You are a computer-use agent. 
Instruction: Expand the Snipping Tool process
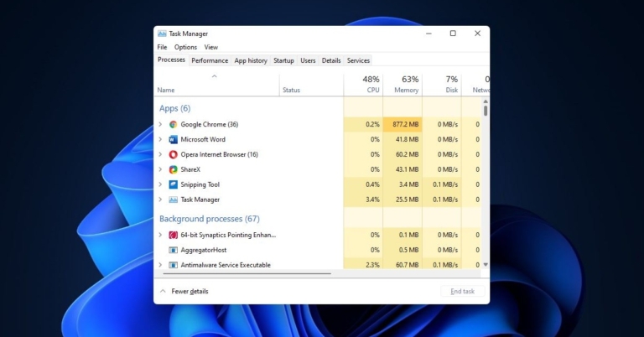[x=161, y=184]
